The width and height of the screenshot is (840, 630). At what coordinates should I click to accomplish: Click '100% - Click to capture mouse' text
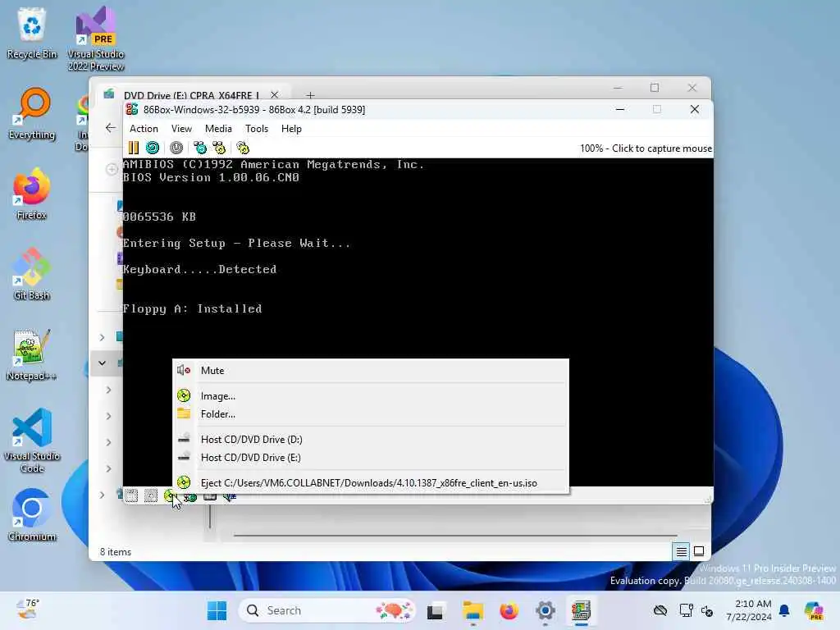click(646, 148)
